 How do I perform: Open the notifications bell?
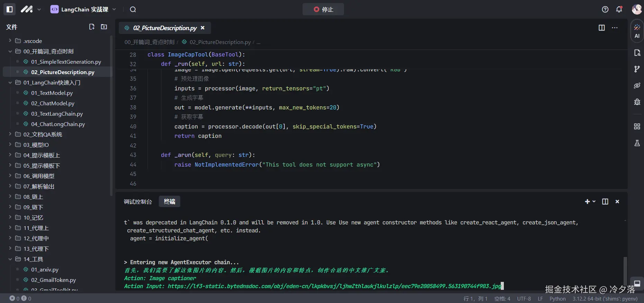(x=619, y=9)
